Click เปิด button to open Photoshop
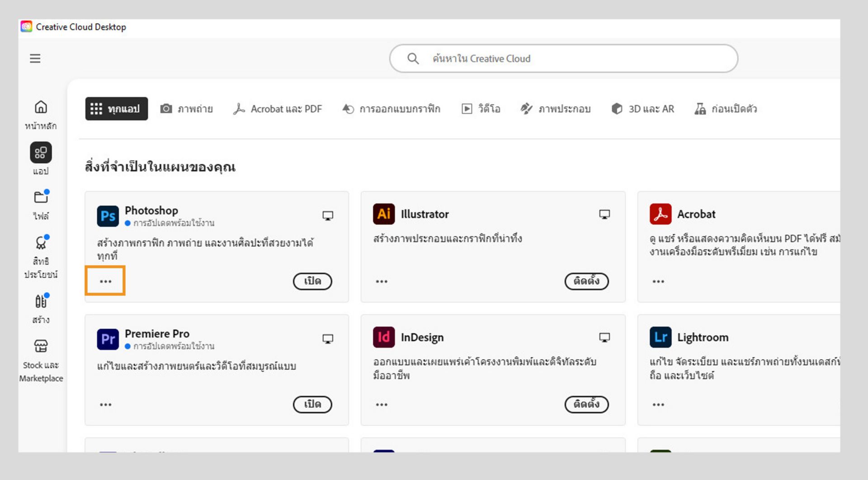Screen dimensions: 868x480 (312, 281)
